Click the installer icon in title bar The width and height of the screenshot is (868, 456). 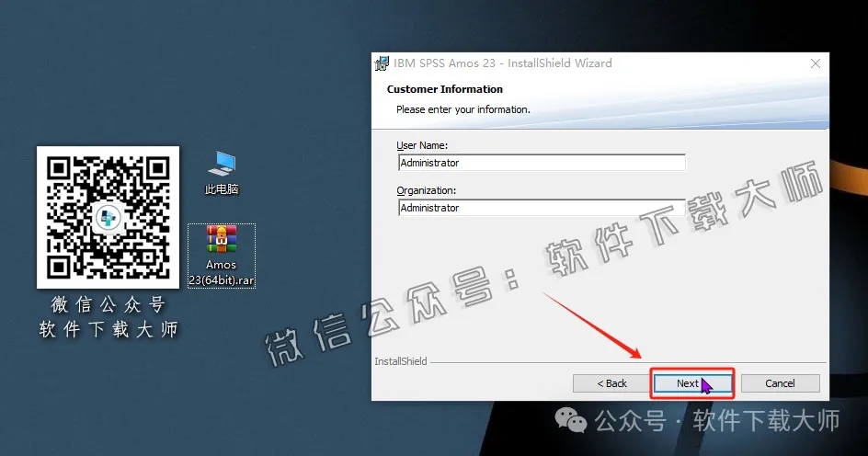click(382, 63)
